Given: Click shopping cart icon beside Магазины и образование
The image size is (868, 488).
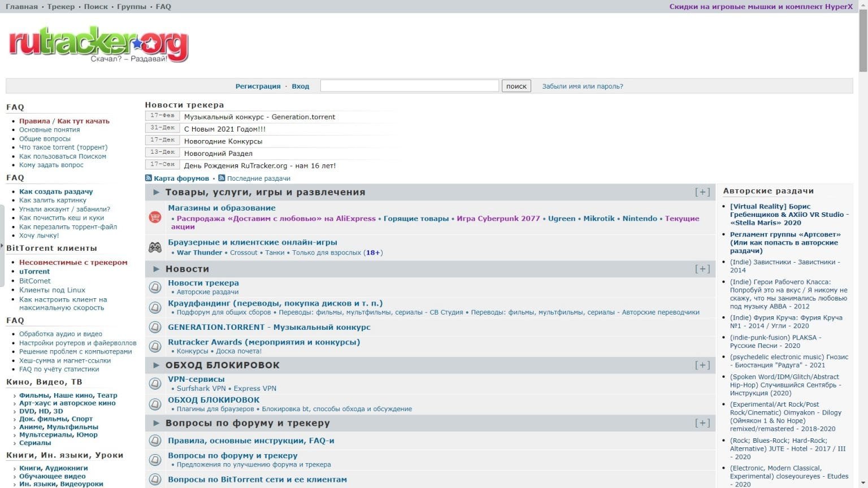Looking at the screenshot, I should (x=155, y=217).
